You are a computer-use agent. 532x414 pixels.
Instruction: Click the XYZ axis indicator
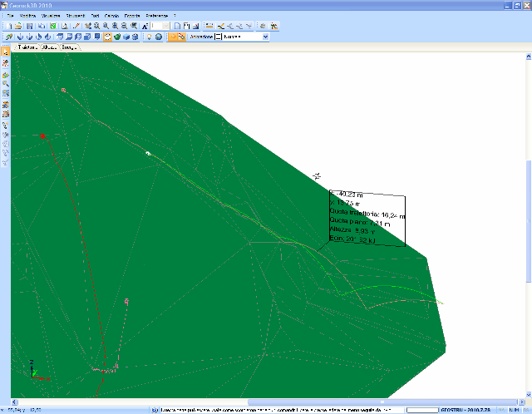point(39,371)
